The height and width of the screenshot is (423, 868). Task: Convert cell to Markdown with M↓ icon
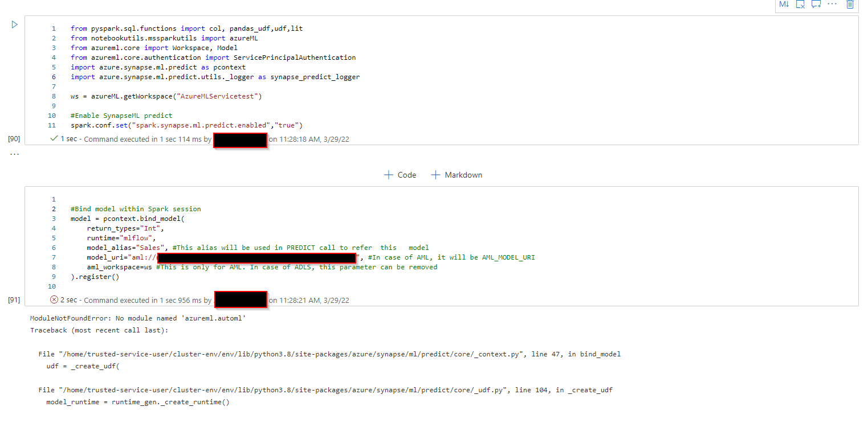pyautogui.click(x=784, y=5)
